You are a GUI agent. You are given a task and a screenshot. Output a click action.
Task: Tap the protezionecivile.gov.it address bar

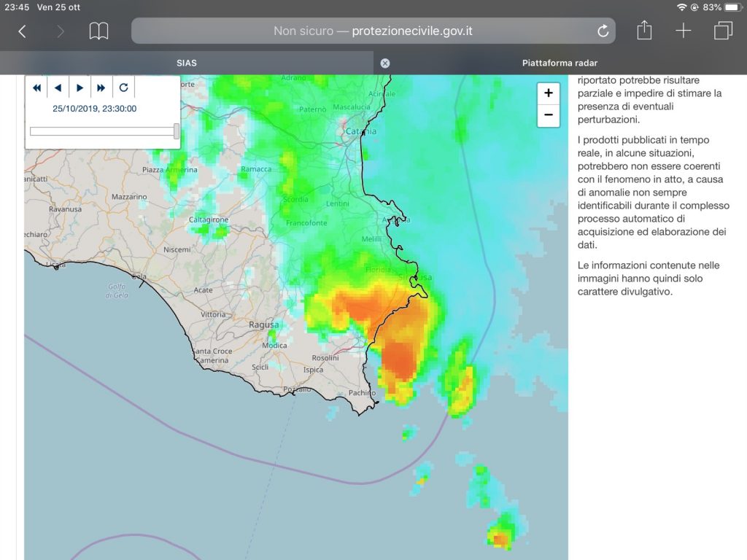point(372,31)
